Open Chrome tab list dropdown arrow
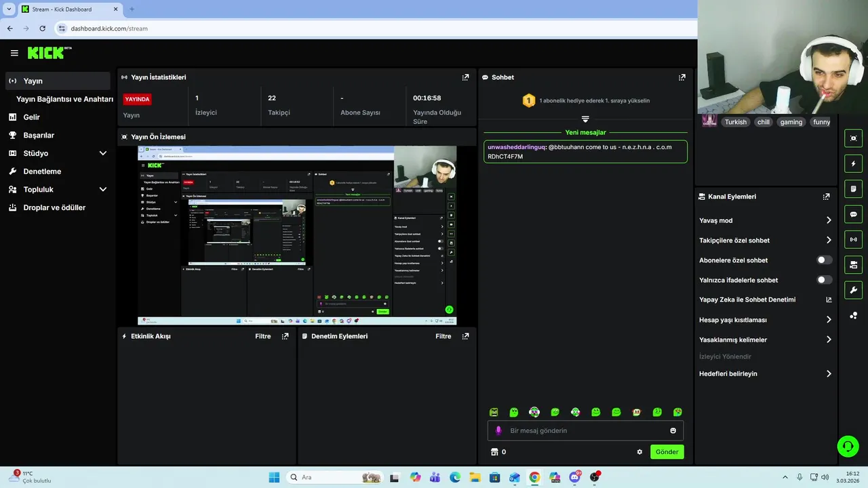Viewport: 868px width, 488px height. tap(9, 9)
